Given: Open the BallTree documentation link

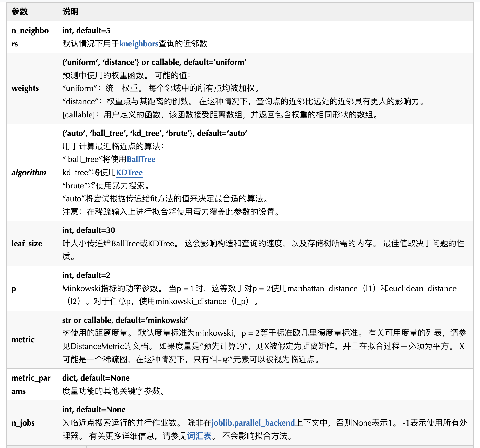Looking at the screenshot, I should pos(141,159).
